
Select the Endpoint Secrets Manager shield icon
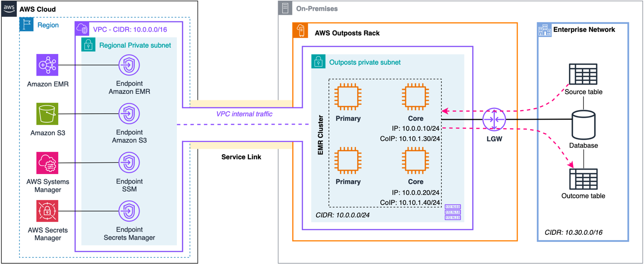129,211
